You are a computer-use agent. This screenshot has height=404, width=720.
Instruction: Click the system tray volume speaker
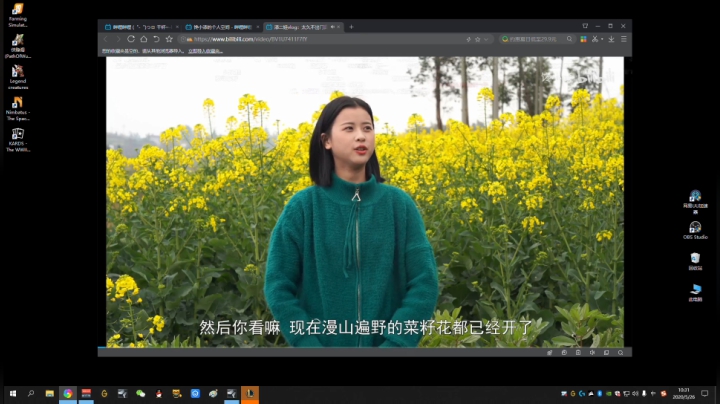(636, 394)
